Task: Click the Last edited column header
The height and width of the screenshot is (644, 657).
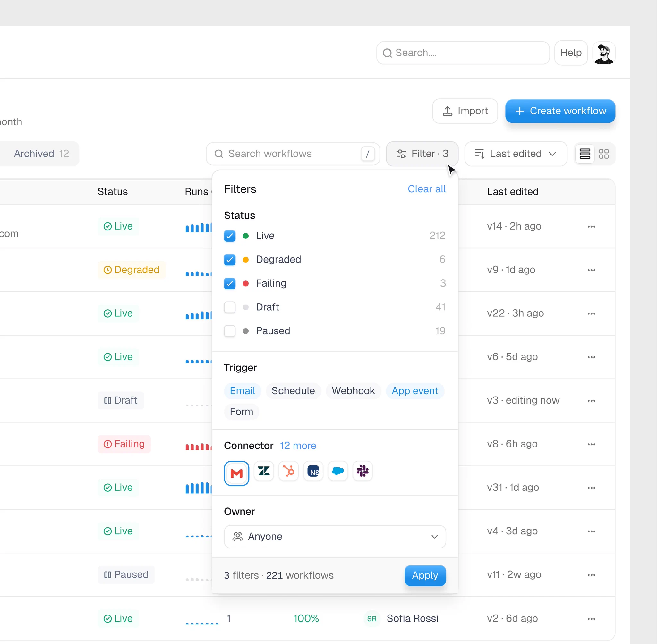Action: click(x=512, y=191)
